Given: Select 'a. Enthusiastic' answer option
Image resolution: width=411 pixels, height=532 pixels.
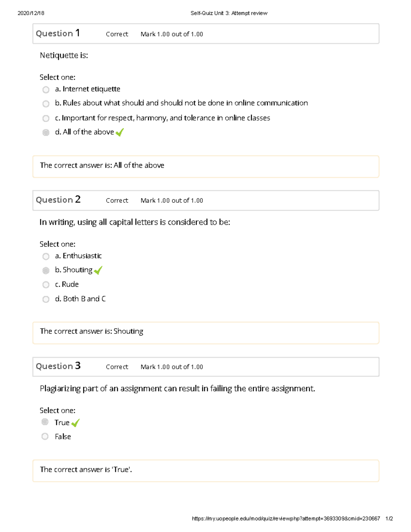Looking at the screenshot, I should click(46, 256).
